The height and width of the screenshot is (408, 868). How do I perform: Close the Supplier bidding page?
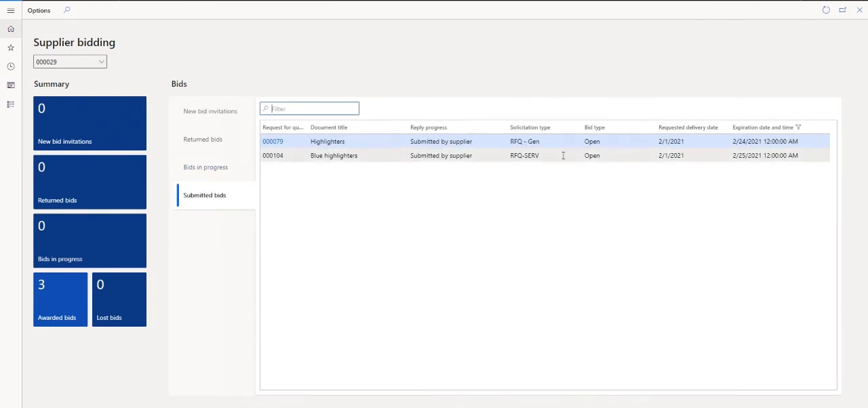(859, 10)
